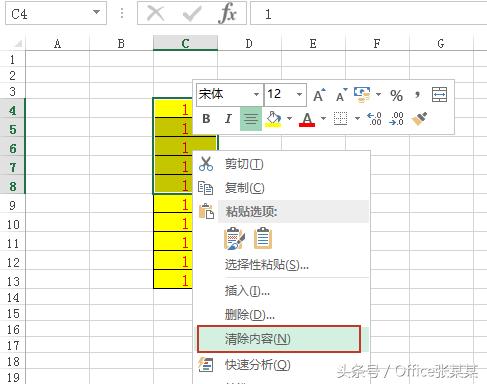Click the copy pages icon

point(205,188)
